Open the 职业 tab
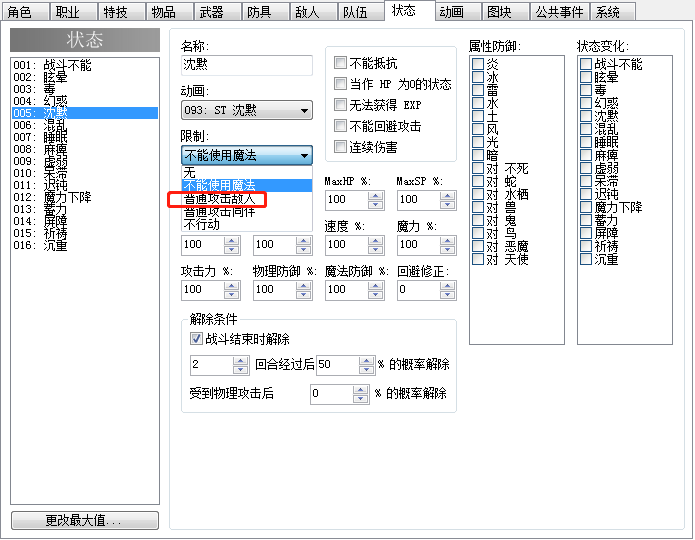 pyautogui.click(x=73, y=12)
